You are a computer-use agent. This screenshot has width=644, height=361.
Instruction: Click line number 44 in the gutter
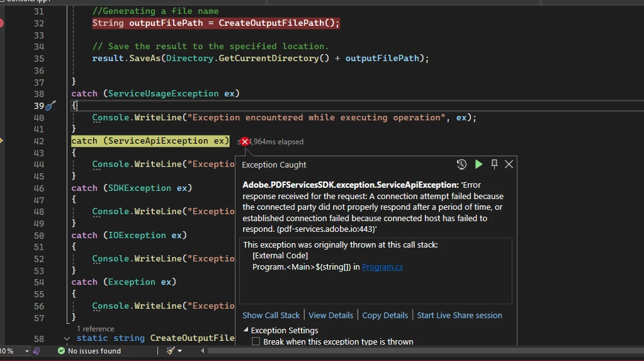(38, 164)
